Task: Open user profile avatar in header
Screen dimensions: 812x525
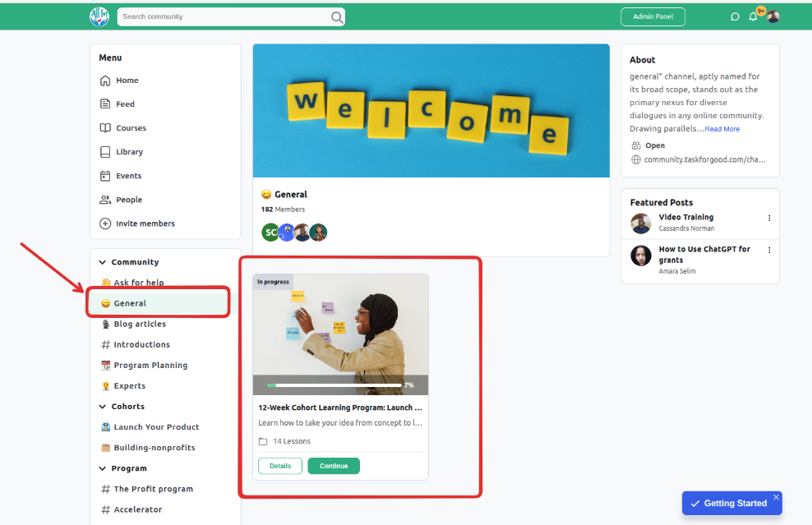Action: 773,16
